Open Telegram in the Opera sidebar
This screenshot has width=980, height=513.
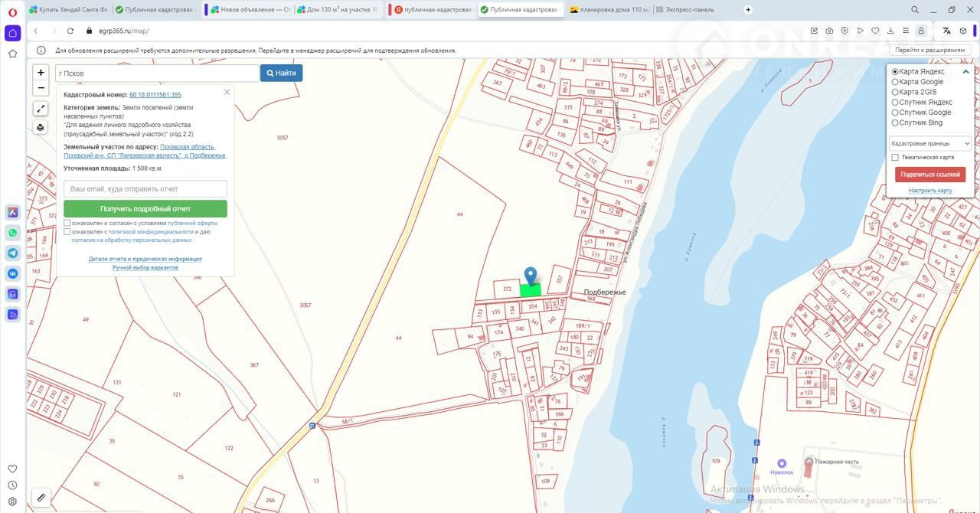(x=13, y=253)
